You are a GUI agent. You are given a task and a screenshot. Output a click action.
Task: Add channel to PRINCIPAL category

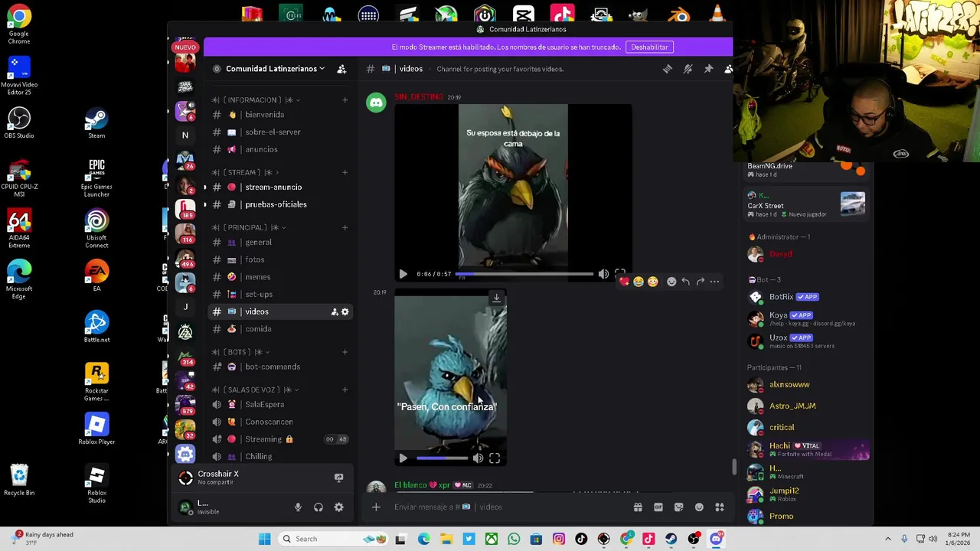coord(345,227)
